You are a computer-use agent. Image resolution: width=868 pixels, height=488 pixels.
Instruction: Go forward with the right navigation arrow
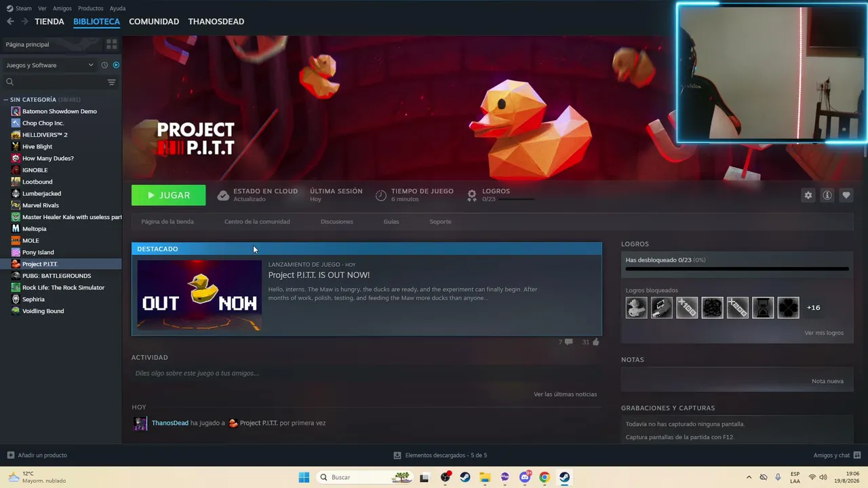tap(24, 22)
